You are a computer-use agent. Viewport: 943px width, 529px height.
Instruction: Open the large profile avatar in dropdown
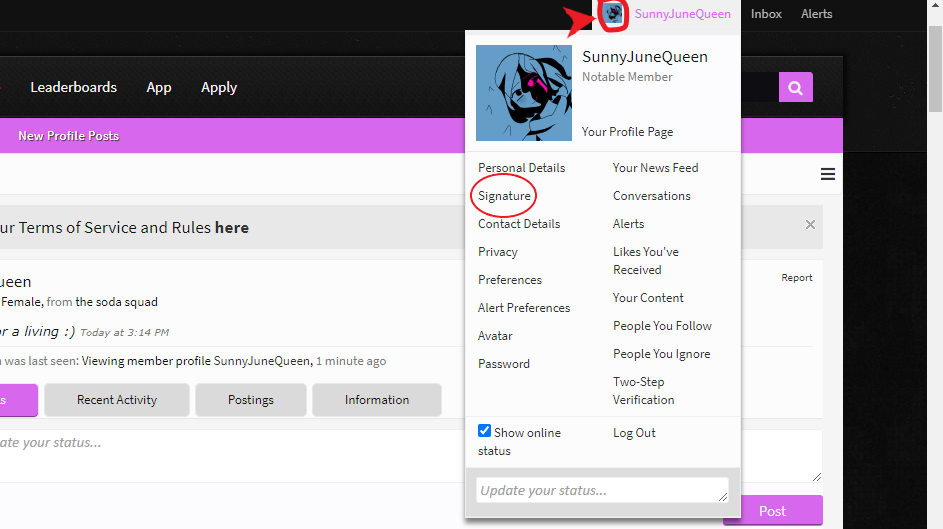coord(524,93)
